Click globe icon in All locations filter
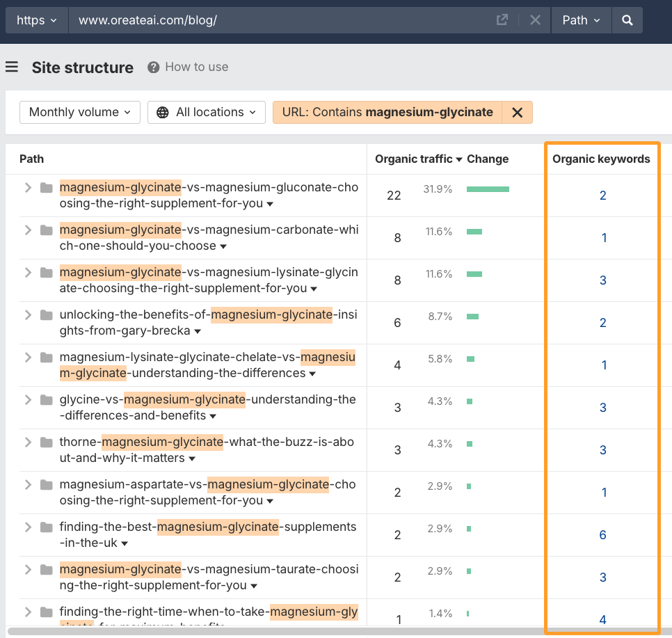Screen dimensions: 672x638 [x=163, y=113]
